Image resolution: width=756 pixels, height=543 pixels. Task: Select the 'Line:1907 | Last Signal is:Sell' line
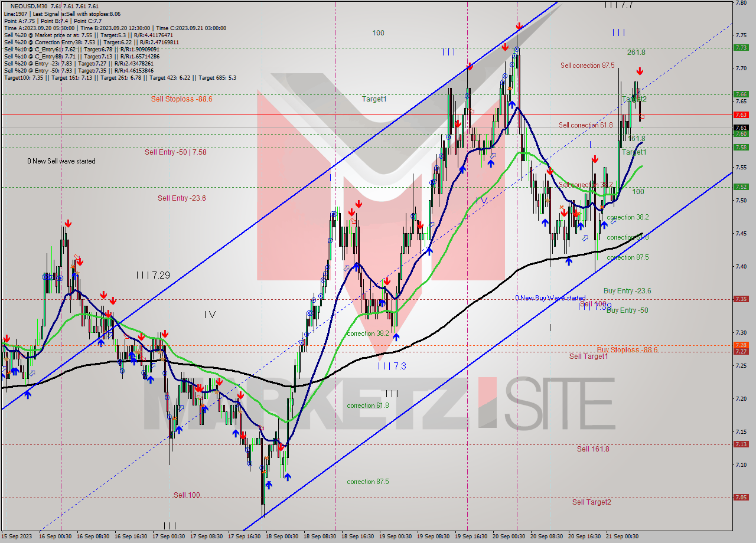(x=62, y=14)
